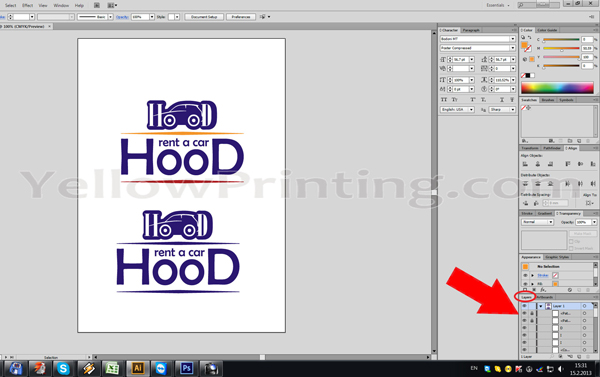Click the Magenta slider in Color panel

[561, 49]
